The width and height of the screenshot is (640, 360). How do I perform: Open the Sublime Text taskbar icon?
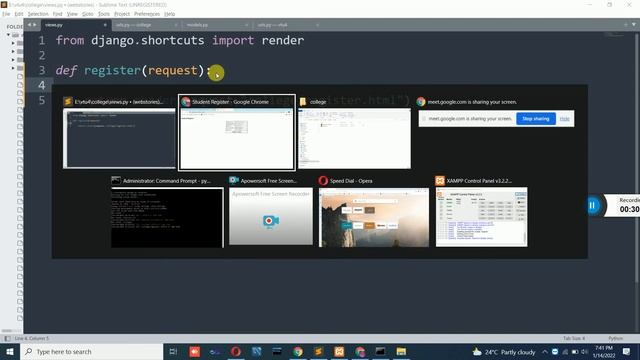[319, 352]
